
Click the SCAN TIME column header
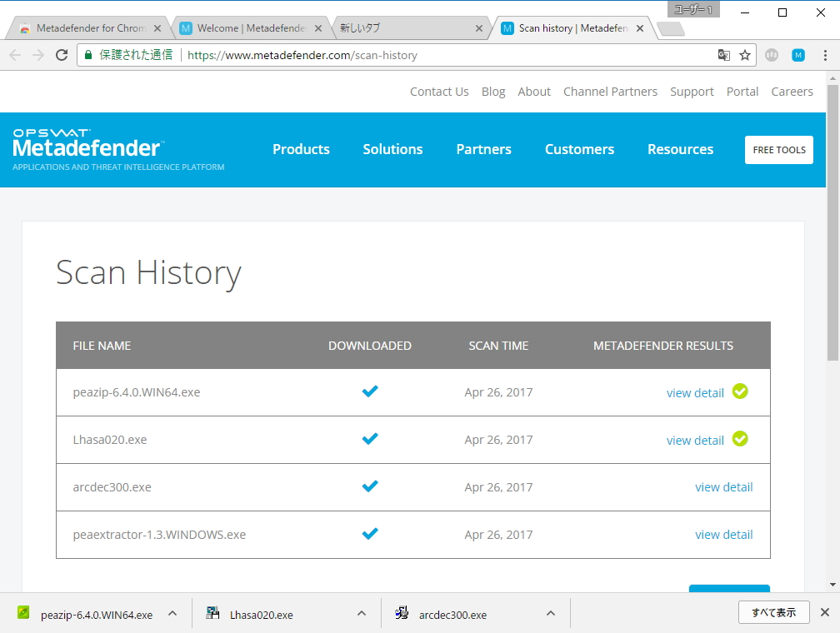(498, 346)
